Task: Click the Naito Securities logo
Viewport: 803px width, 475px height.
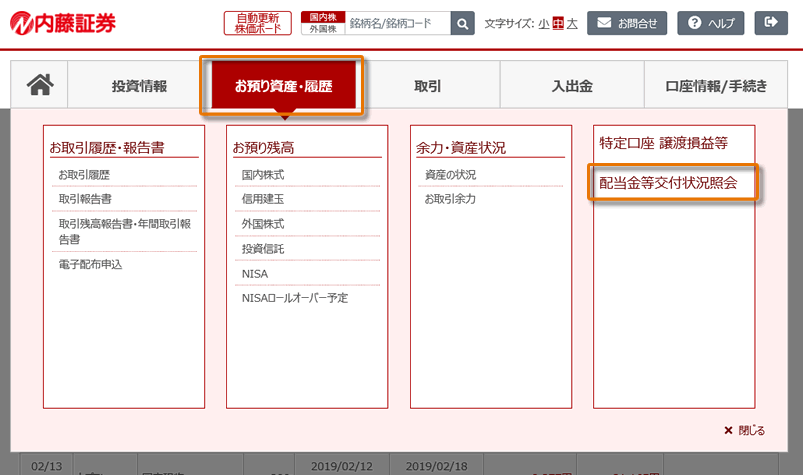Action: pyautogui.click(x=63, y=22)
